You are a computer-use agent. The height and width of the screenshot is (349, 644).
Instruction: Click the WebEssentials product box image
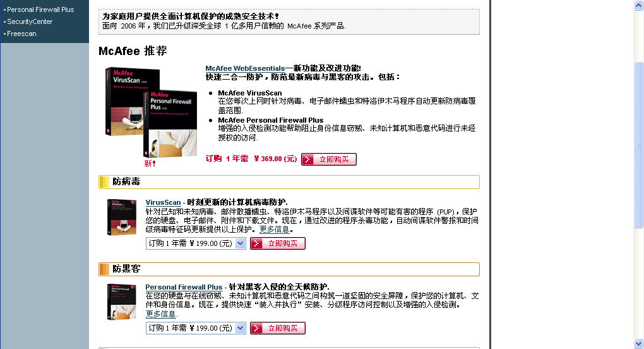(151, 112)
